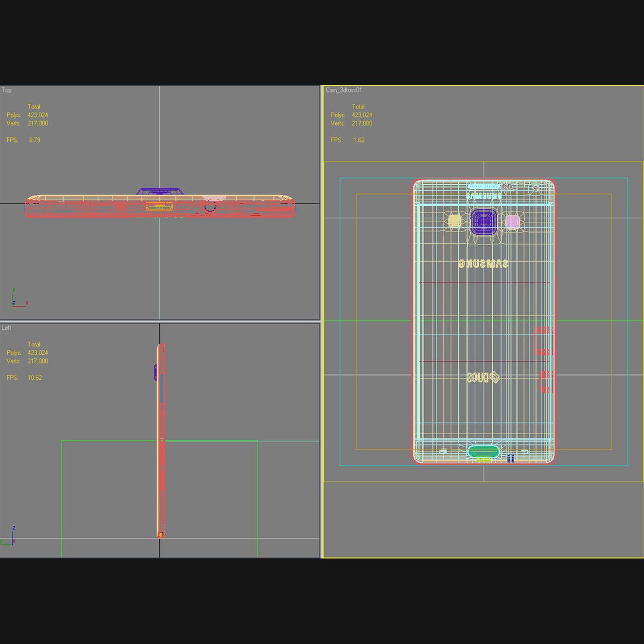Select the thin phone profile in Left viewport
Viewport: 644px width, 644px height.
point(161,441)
